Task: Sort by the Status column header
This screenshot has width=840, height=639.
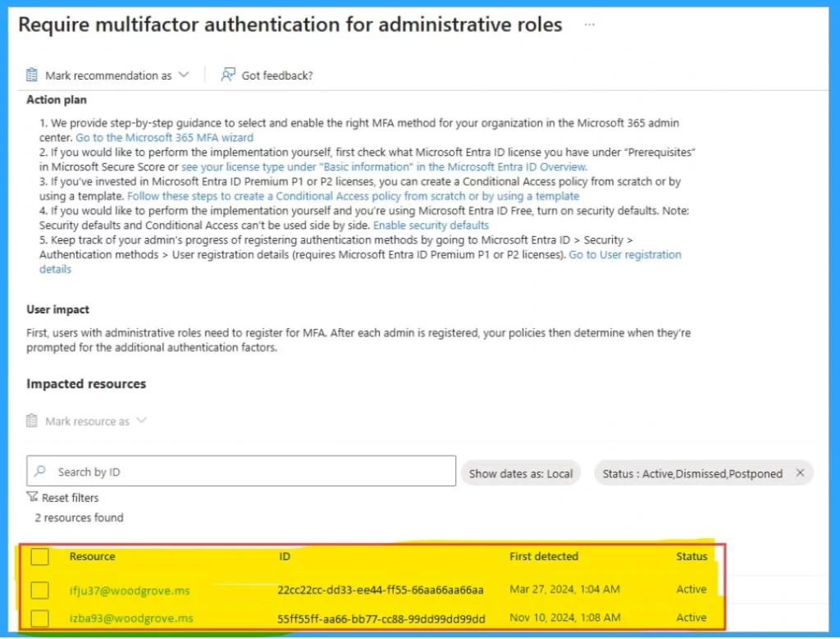Action: 692,556
